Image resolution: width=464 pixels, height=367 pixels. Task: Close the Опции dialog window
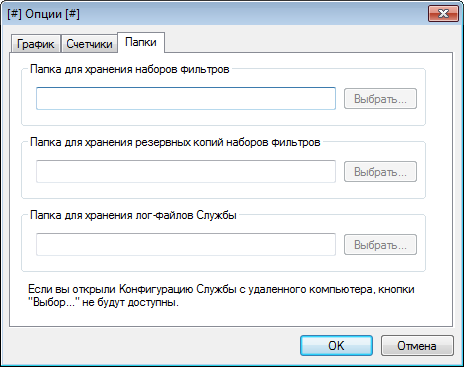point(443,14)
